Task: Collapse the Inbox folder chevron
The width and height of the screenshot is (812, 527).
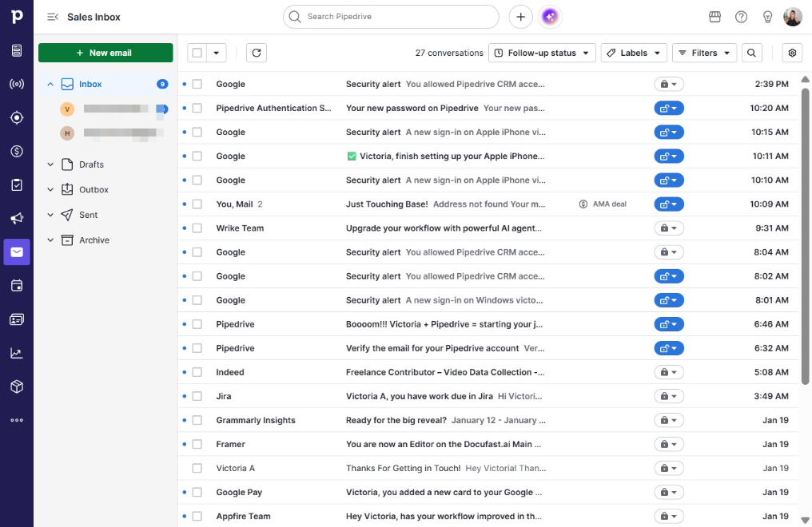Action: point(50,84)
